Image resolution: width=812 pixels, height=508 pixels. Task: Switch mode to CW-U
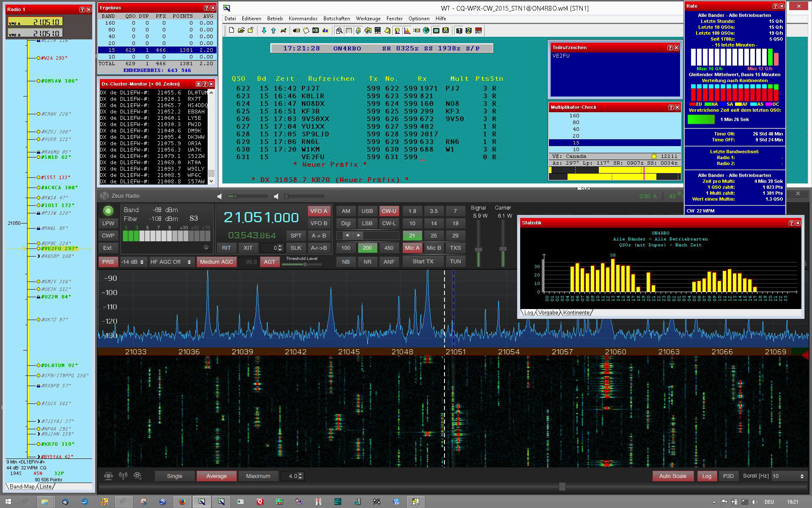389,211
